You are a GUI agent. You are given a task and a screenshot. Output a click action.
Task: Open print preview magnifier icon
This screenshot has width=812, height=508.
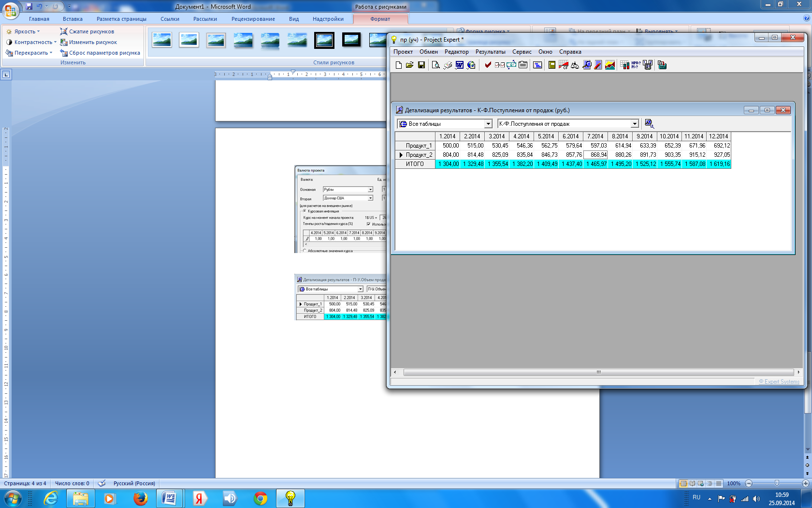pos(435,65)
